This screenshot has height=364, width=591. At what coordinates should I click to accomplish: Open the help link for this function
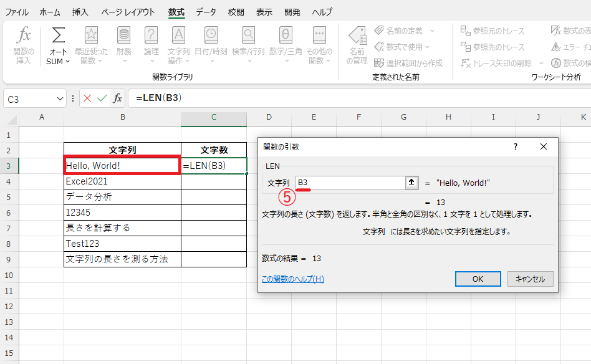pyautogui.click(x=293, y=279)
